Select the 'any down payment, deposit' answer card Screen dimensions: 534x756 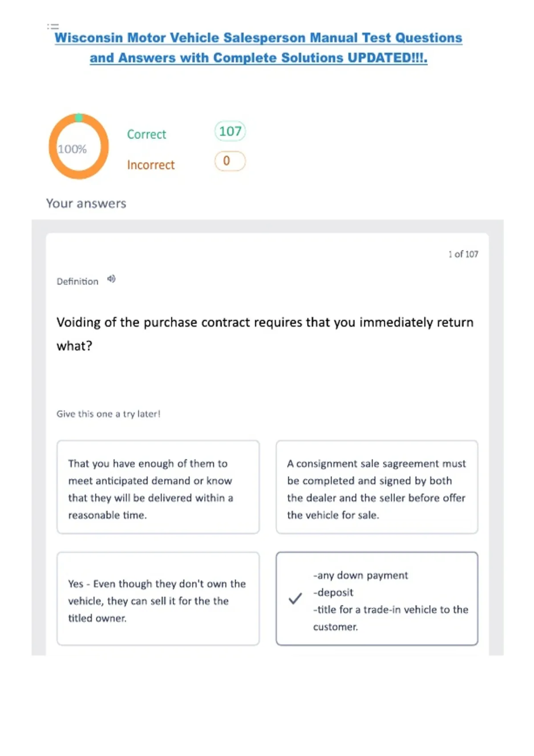click(x=377, y=599)
